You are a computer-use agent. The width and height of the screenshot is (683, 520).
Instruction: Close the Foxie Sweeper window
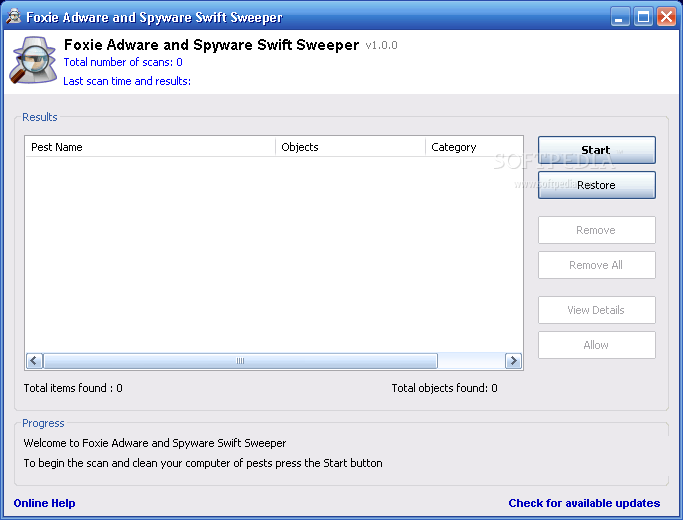[666, 17]
